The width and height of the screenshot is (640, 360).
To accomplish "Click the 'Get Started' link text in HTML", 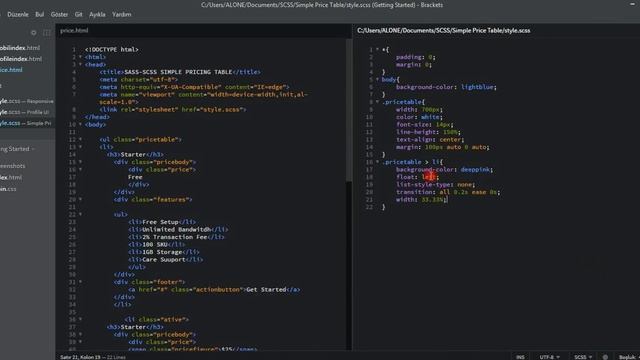I will click(x=266, y=289).
